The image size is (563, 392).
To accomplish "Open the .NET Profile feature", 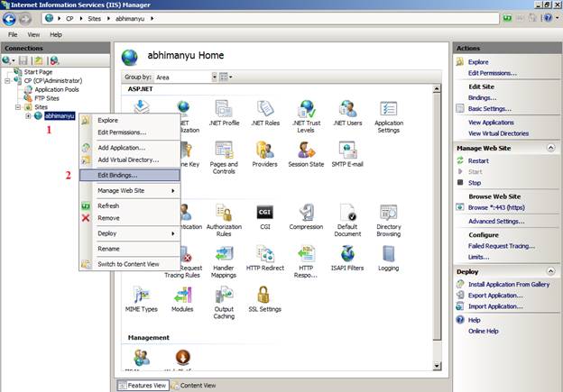I will point(224,113).
